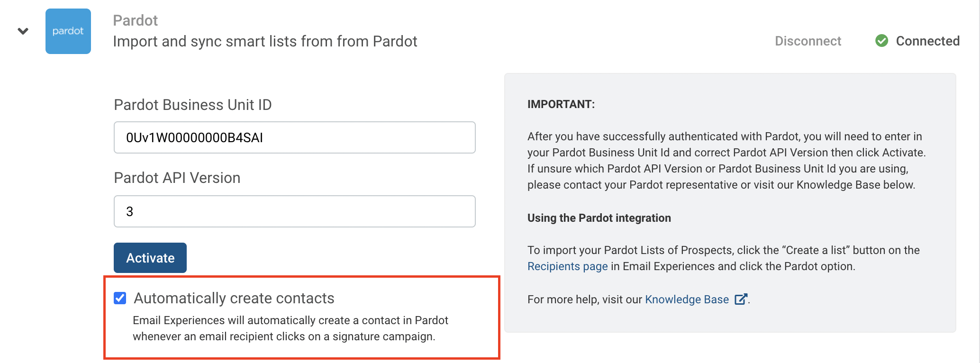The height and width of the screenshot is (363, 980).
Task: Focus the Pardot API Version field
Action: [295, 211]
